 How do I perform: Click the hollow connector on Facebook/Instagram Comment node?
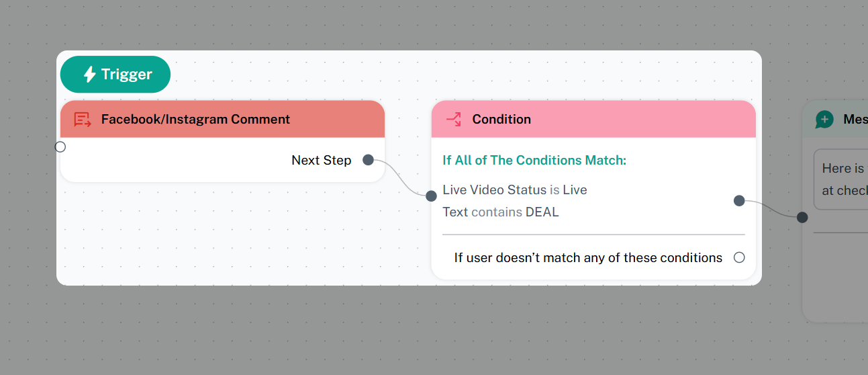pyautogui.click(x=60, y=147)
